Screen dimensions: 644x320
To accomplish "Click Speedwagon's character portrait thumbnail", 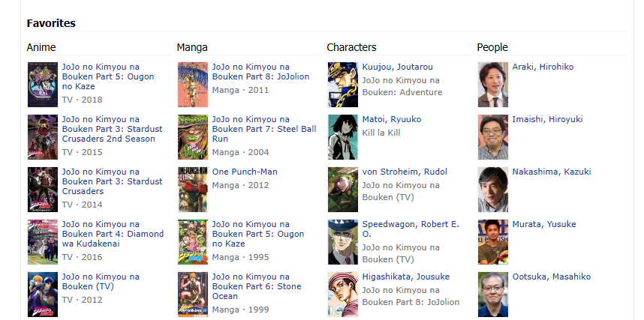I will 343,242.
